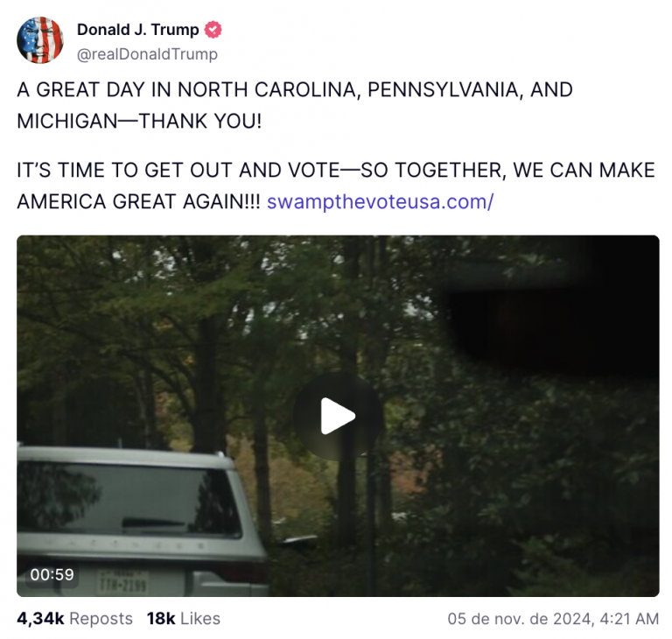
Task: Open the swampthevoteusa.com link
Action: point(380,201)
